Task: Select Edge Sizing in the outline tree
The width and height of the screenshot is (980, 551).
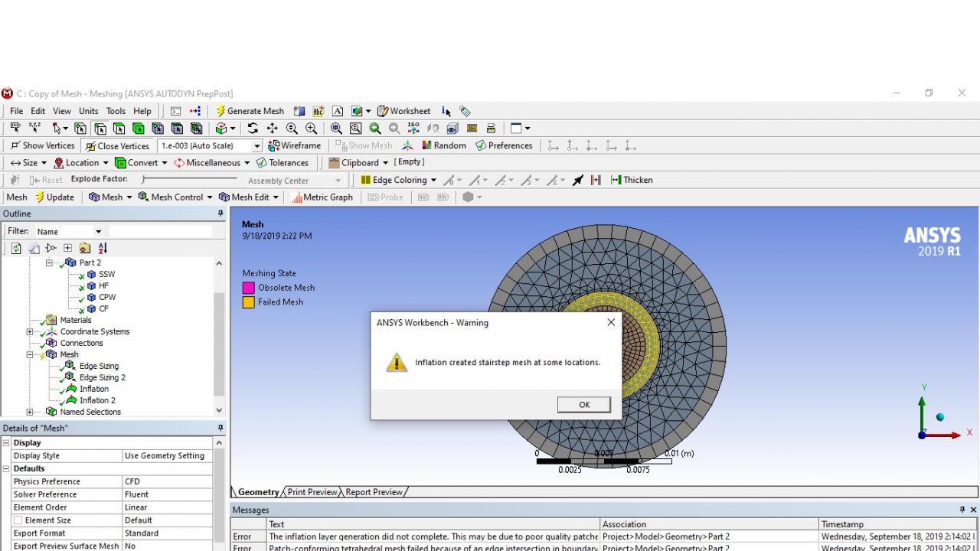Action: click(x=99, y=366)
